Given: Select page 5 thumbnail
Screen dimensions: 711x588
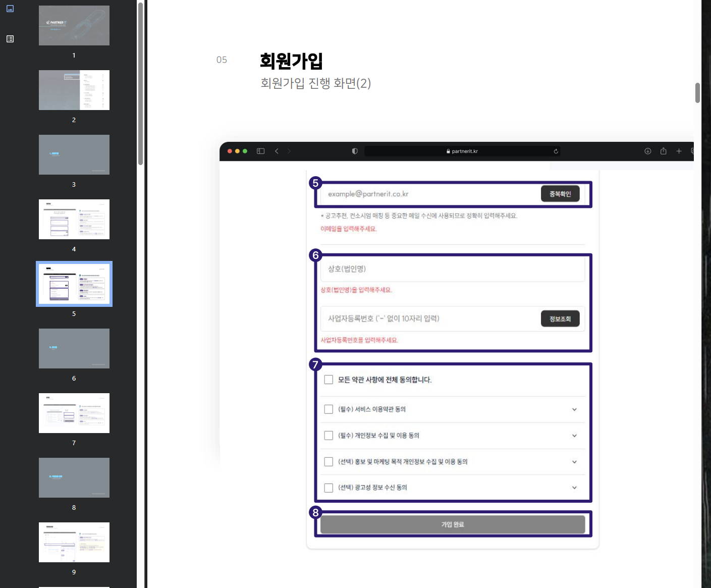Looking at the screenshot, I should [x=74, y=284].
